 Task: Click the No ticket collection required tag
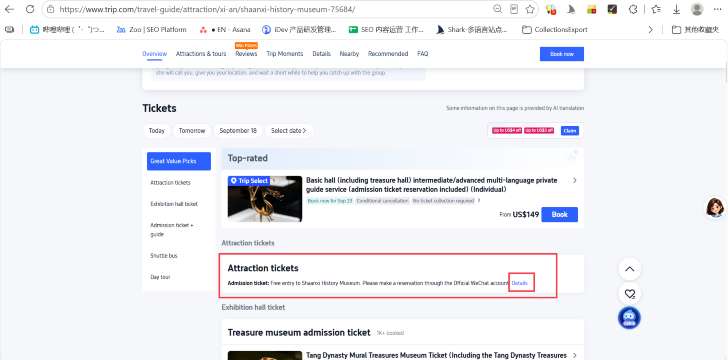pyautogui.click(x=443, y=201)
